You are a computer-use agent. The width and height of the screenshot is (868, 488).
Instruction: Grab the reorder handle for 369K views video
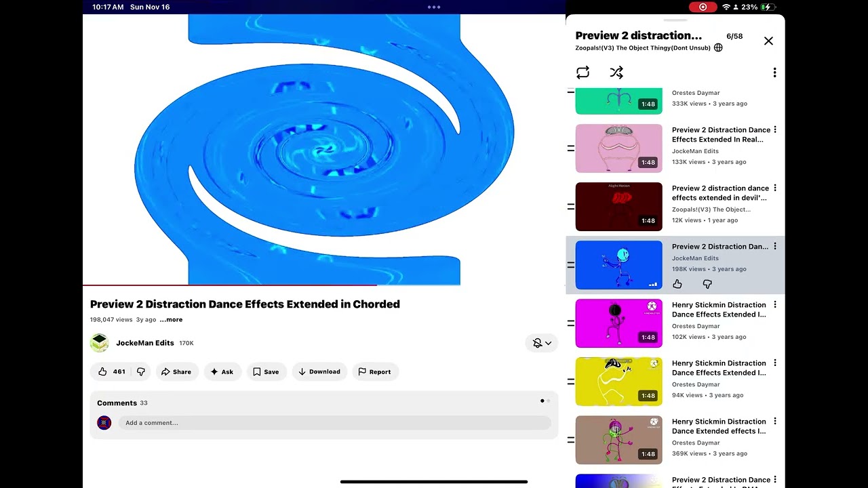pyautogui.click(x=571, y=440)
